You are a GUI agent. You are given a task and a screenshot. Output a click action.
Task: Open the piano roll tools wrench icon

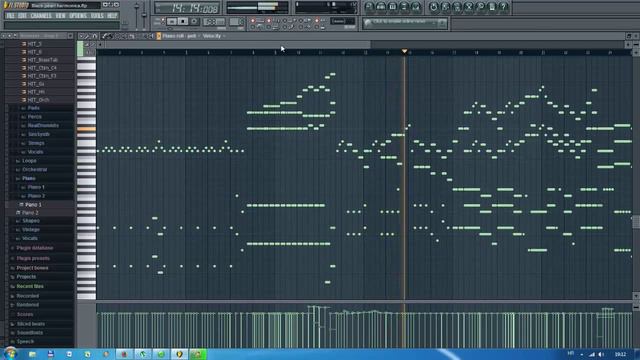click(87, 36)
